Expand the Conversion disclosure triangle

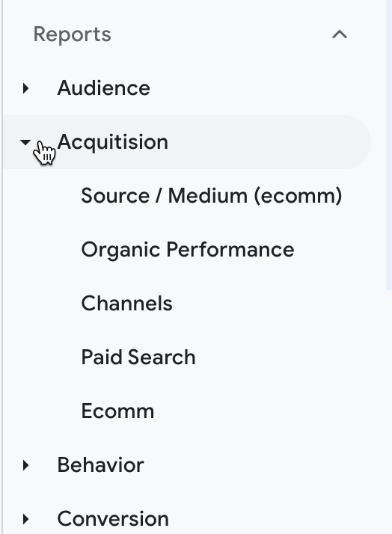coord(25,519)
